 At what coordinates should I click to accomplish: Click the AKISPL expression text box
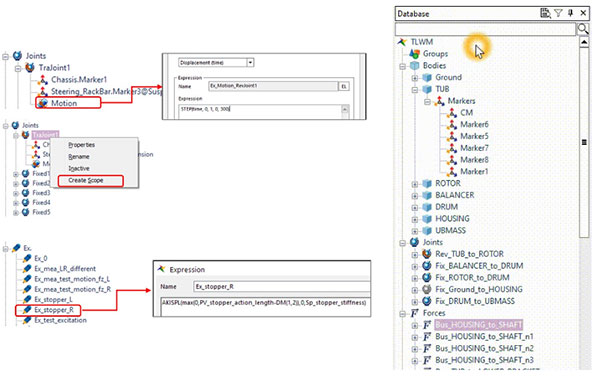point(266,307)
